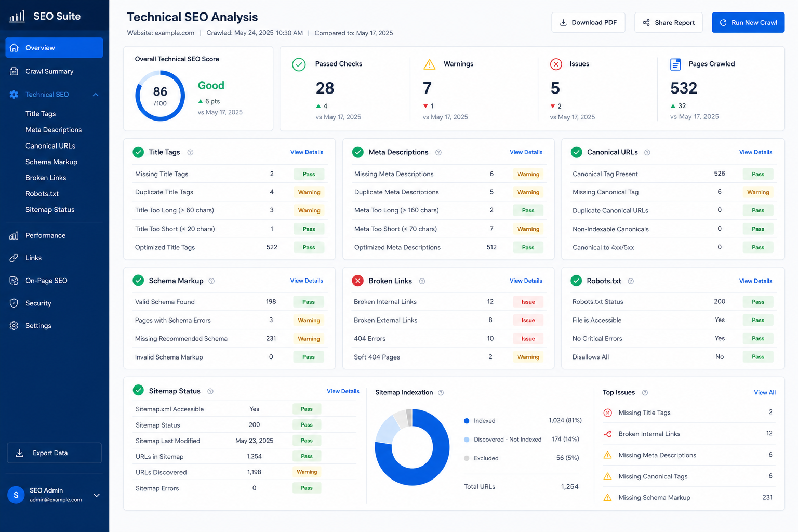Click the blue Indexed legend dot
The width and height of the screenshot is (798, 532).
pos(467,421)
